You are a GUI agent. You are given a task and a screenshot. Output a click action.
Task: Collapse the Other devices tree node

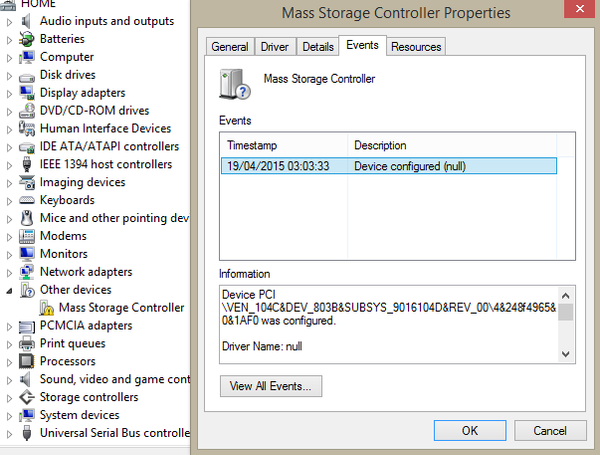click(x=10, y=290)
